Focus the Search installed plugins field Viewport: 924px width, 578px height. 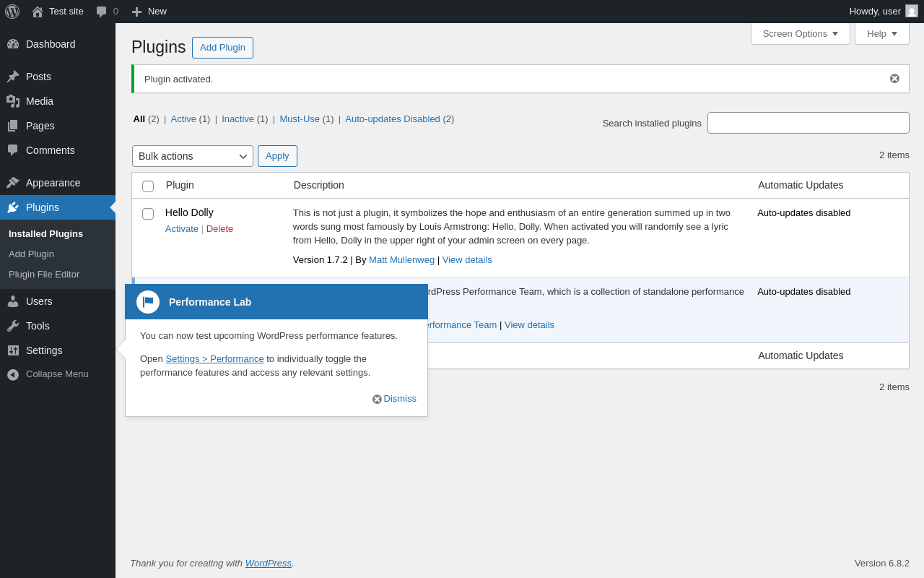pos(808,123)
